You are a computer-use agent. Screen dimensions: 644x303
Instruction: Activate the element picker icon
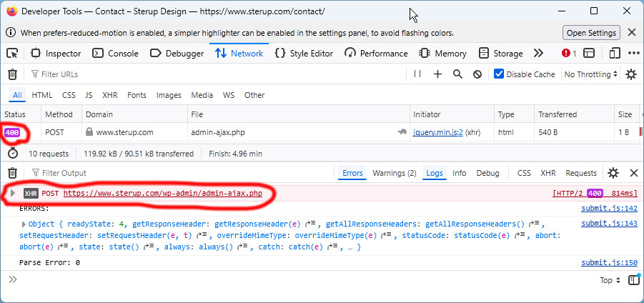(x=13, y=54)
